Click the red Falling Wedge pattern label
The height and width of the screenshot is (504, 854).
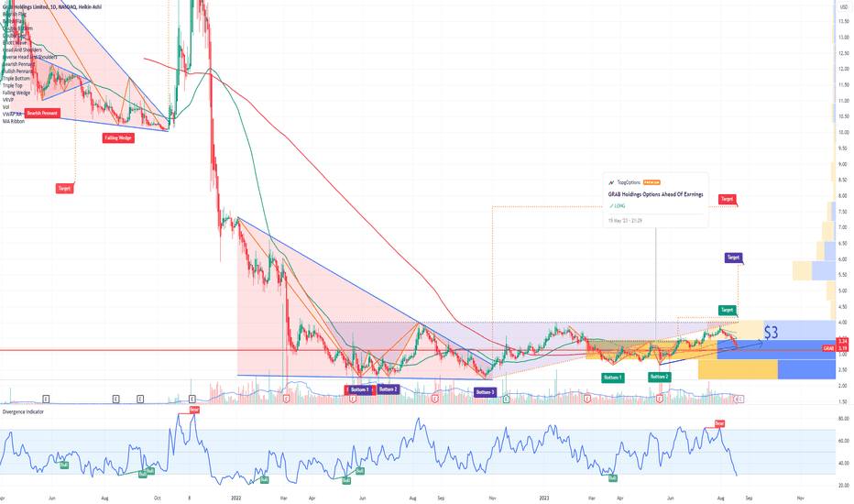coord(118,137)
